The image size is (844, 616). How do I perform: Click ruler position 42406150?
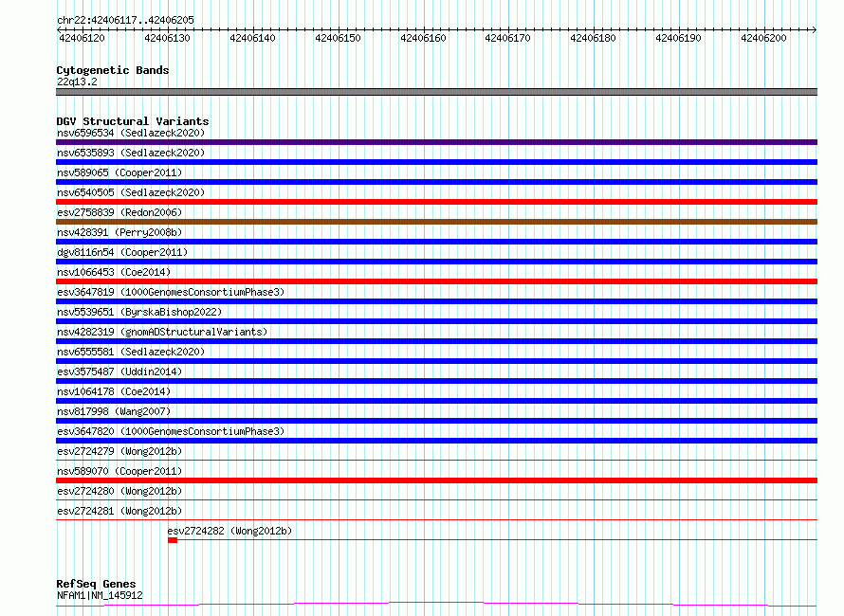338,38
